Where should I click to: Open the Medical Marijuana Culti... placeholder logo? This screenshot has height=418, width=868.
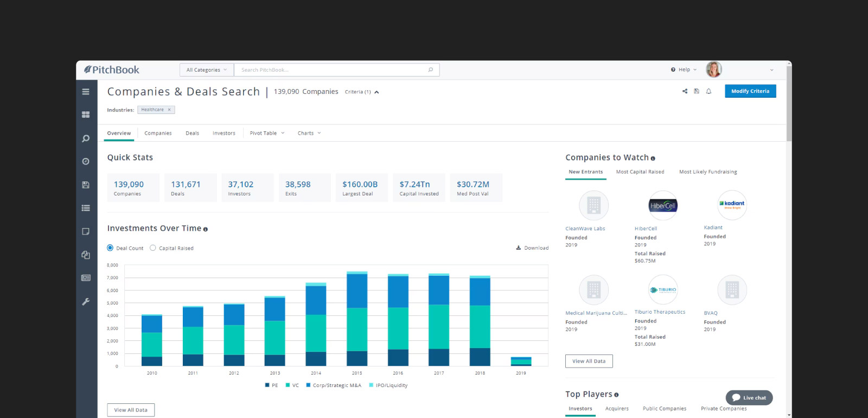pos(594,290)
